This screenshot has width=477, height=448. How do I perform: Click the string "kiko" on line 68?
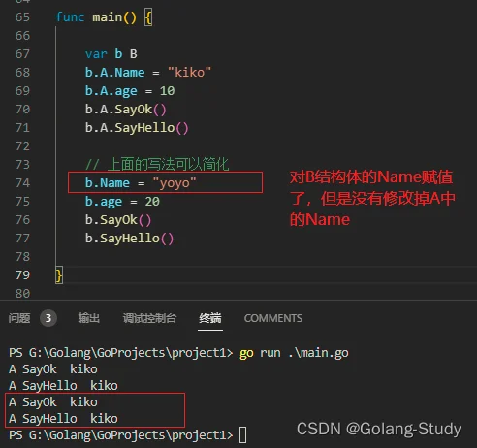tap(189, 72)
